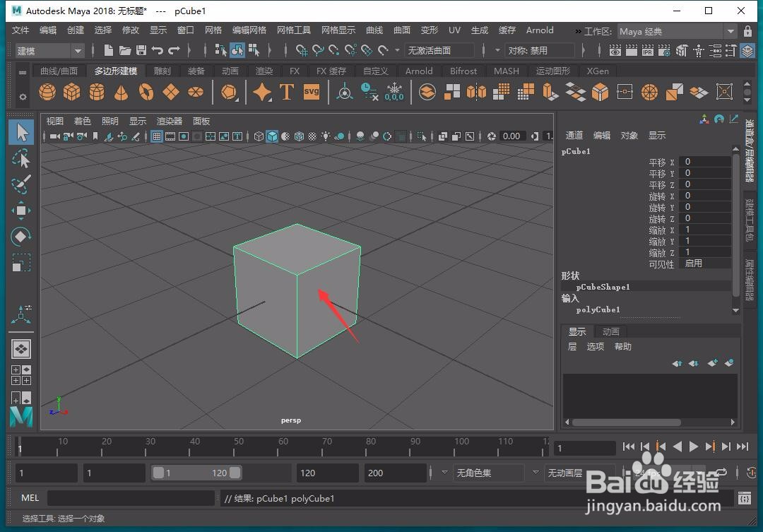Select the Paint selection tool
Image resolution: width=763 pixels, height=532 pixels.
pos(21,184)
